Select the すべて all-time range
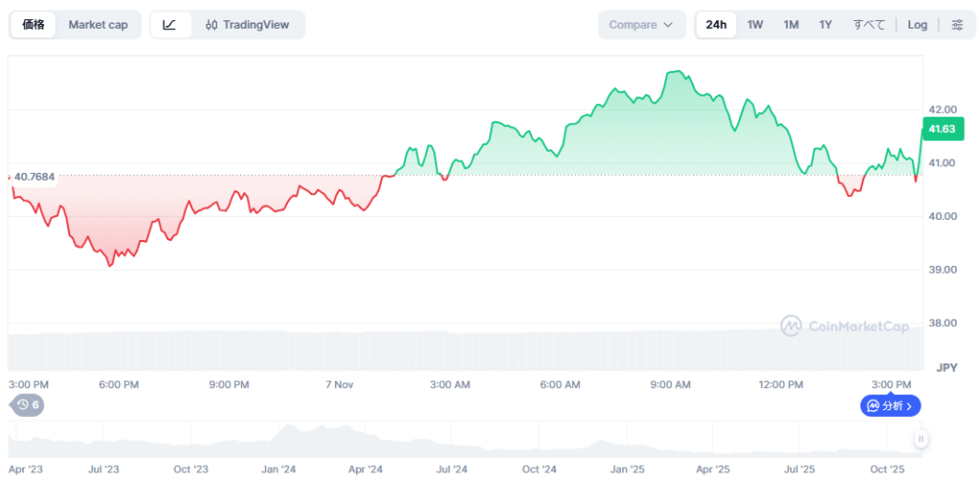Image resolution: width=980 pixels, height=482 pixels. 869,25
